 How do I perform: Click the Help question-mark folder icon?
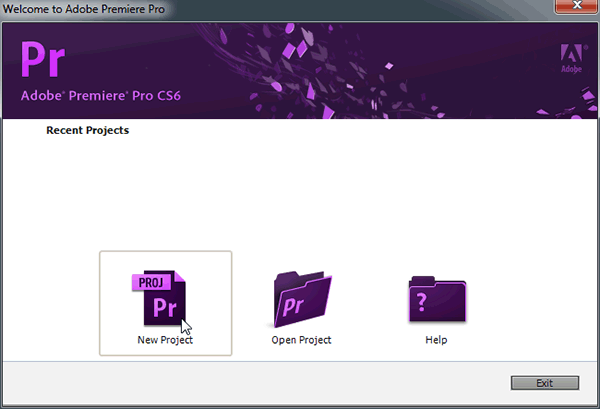point(437,299)
